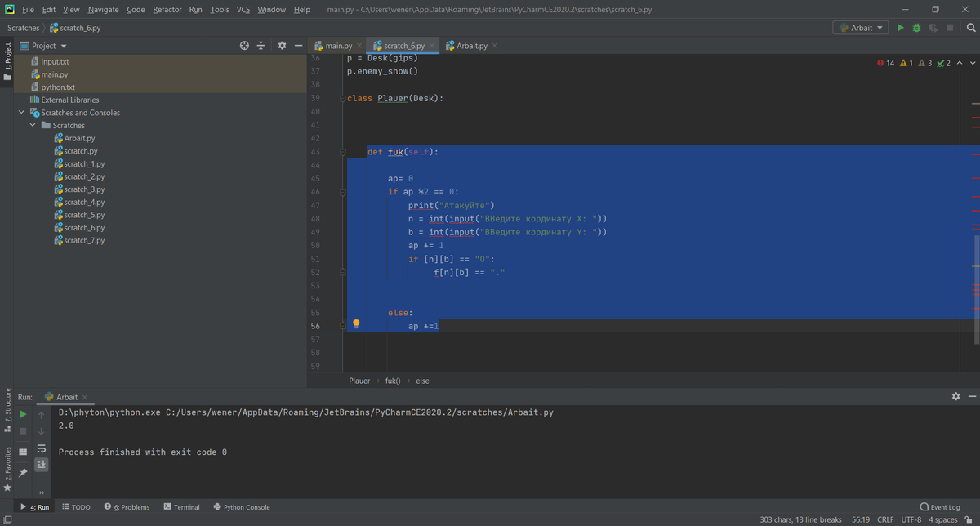The width and height of the screenshot is (980, 526).
Task: Restore layout icon in Run panel
Action: (23, 452)
